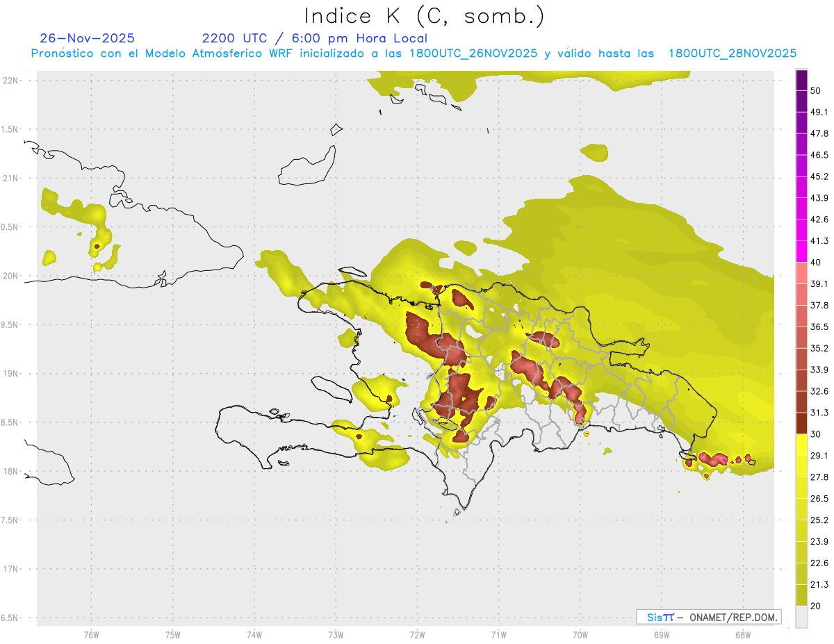Pick the bright magenta swatch just above legend value 40
The width and height of the screenshot is (834, 644).
[x=801, y=251]
